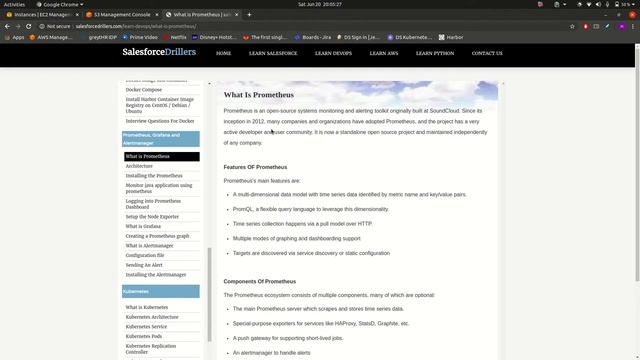The height and width of the screenshot is (360, 640).
Task: Open the LEARN PYTHON menu
Action: [x=435, y=53]
